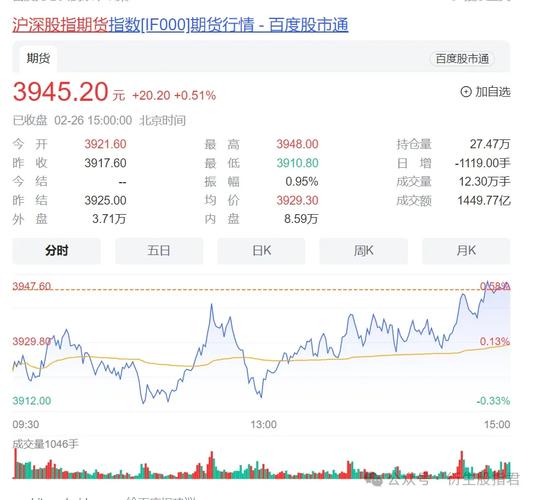The height and width of the screenshot is (500, 537).
Task: Click the 15:00 time axis label
Action: [497, 425]
